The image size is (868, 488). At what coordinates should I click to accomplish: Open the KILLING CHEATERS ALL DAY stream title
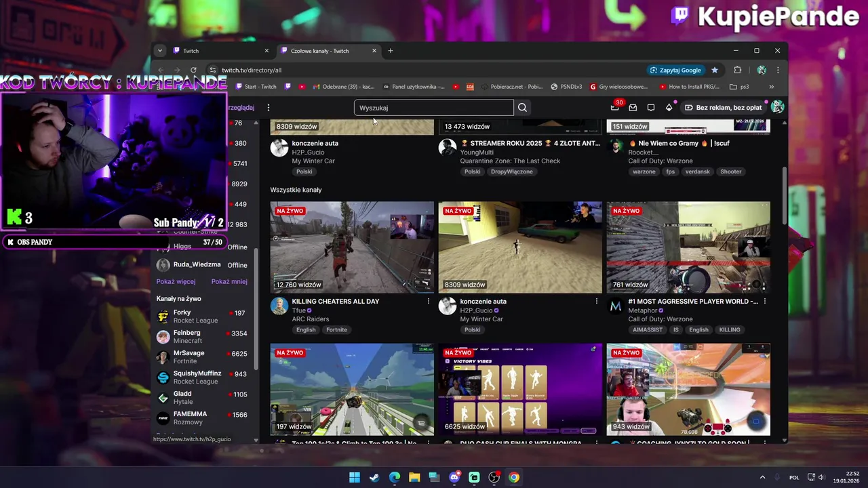[335, 301]
